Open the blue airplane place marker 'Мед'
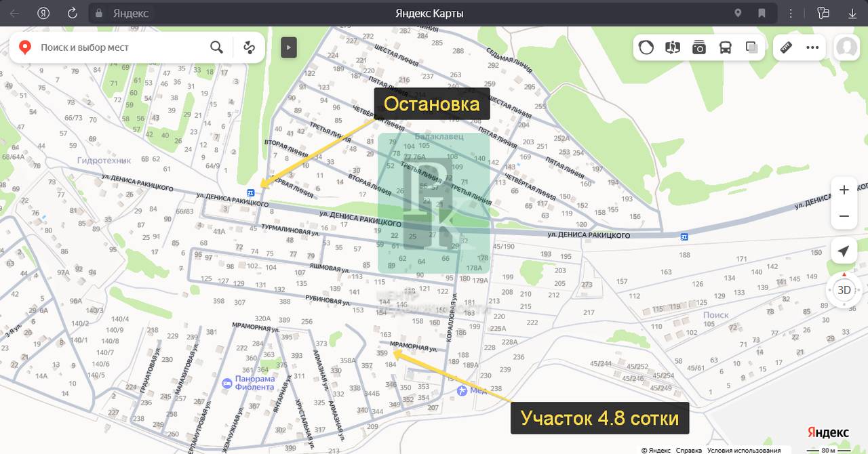Image resolution: width=868 pixels, height=454 pixels. (x=462, y=390)
